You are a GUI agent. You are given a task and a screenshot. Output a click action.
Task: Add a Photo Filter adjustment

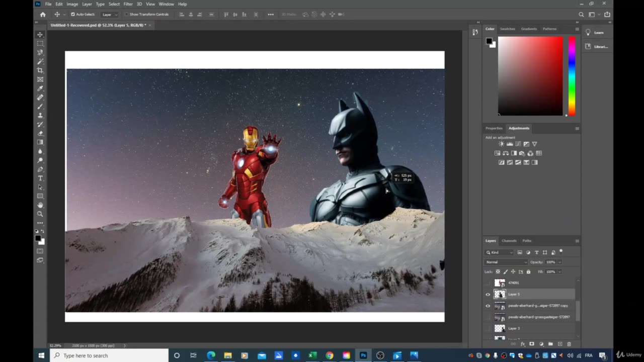click(522, 153)
